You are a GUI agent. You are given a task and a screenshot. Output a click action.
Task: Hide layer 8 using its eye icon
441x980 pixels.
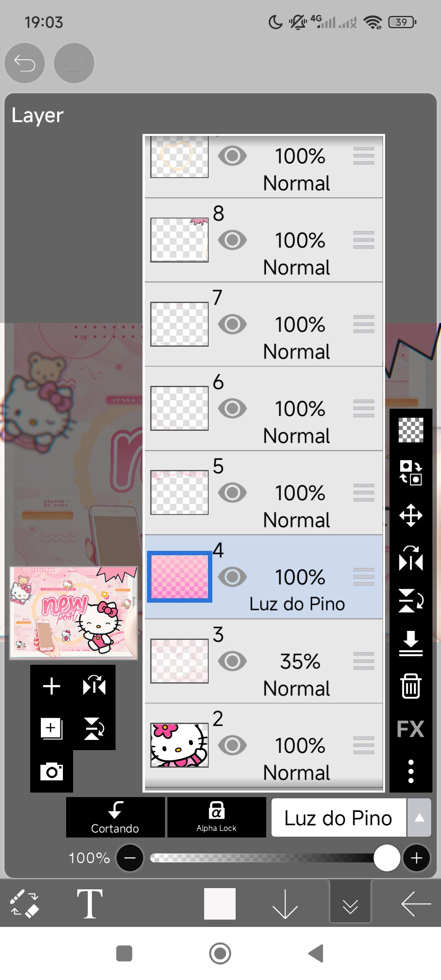pyautogui.click(x=232, y=240)
